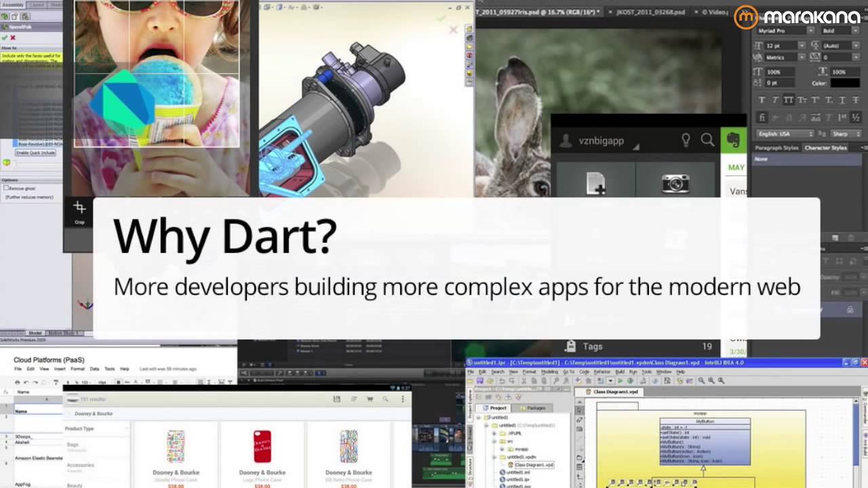Open the Format menu in the spreadsheet

coord(78,369)
